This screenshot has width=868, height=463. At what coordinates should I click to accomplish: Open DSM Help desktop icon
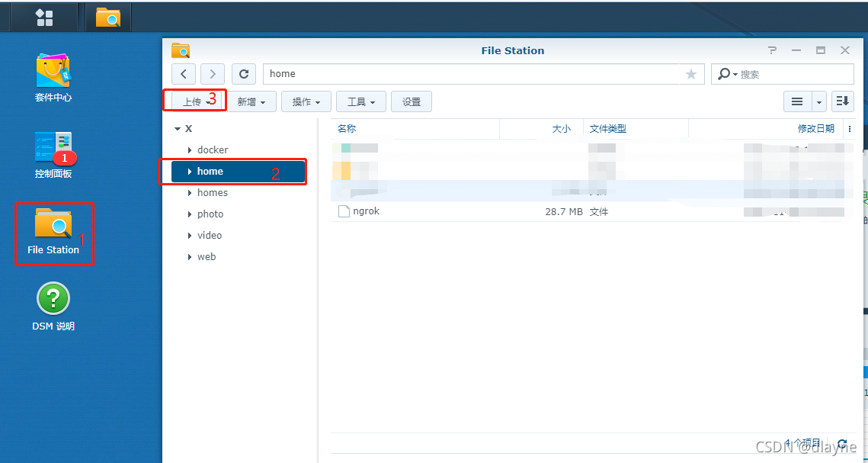coord(53,307)
